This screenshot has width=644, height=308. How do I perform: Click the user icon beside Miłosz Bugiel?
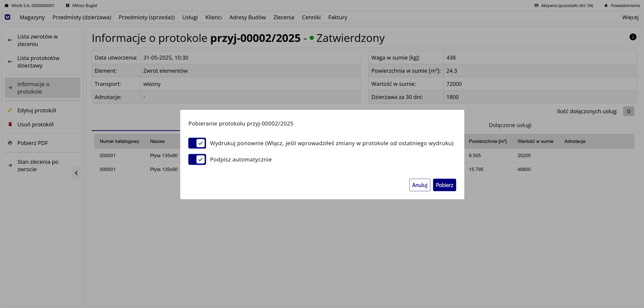(67, 5)
